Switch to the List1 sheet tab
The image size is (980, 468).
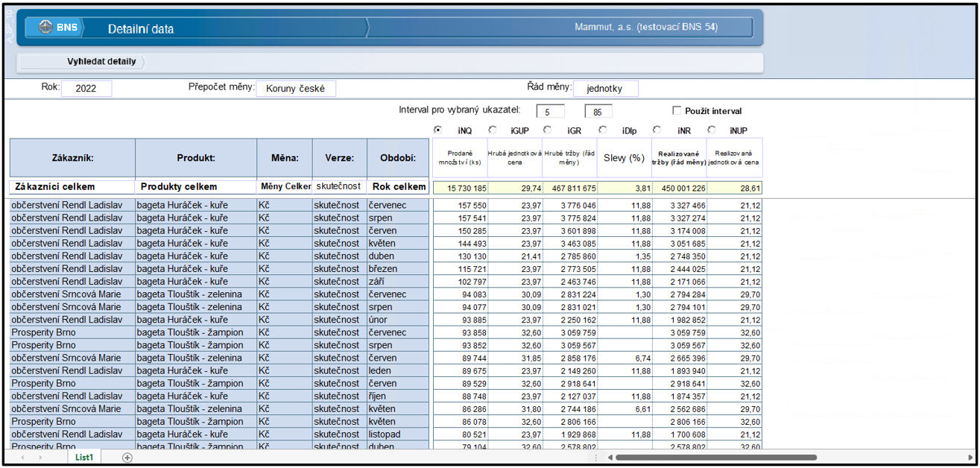[84, 458]
